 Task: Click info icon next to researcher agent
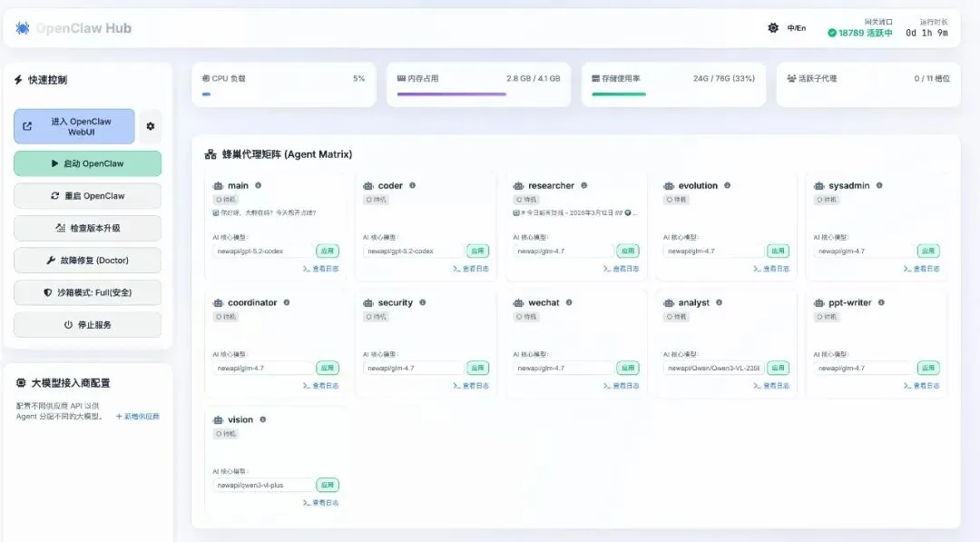click(583, 186)
